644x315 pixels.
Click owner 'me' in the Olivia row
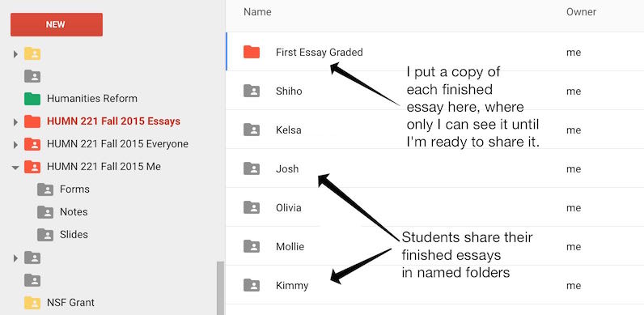pos(574,207)
